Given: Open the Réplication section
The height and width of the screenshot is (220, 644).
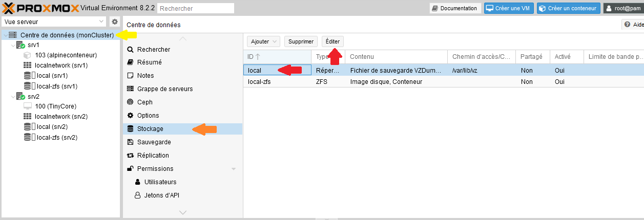Looking at the screenshot, I should [x=153, y=156].
